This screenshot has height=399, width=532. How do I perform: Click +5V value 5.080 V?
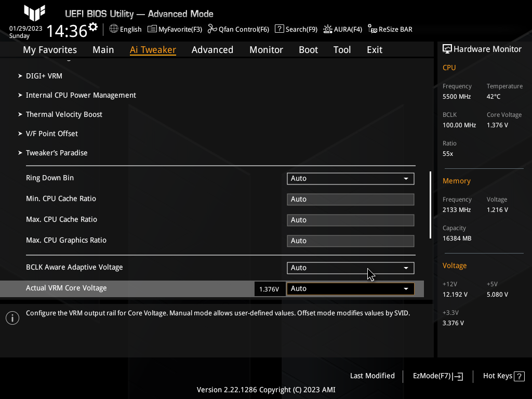497,295
